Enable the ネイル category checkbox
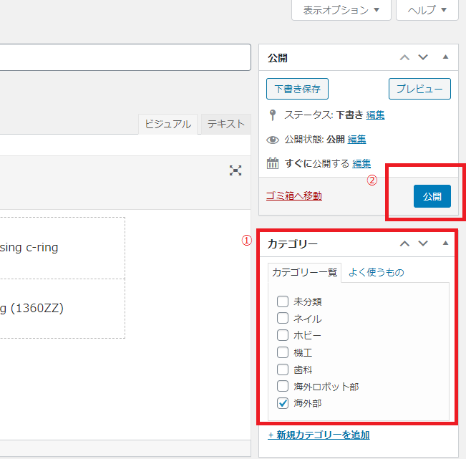Viewport: 476px width, 459px height. pos(283,319)
